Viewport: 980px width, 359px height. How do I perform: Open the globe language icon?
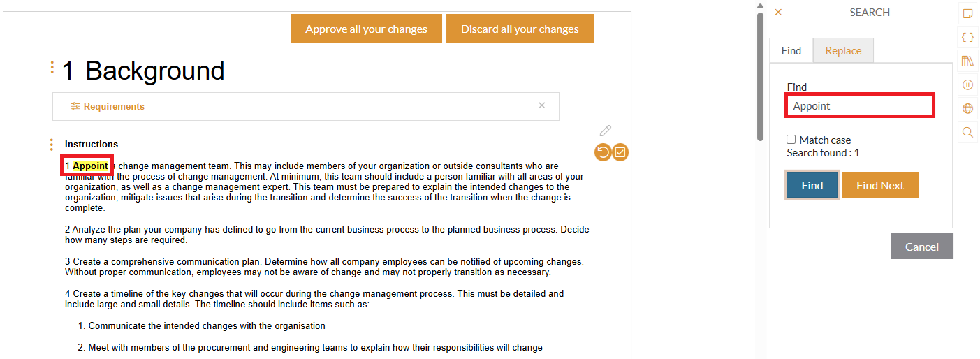(967, 108)
